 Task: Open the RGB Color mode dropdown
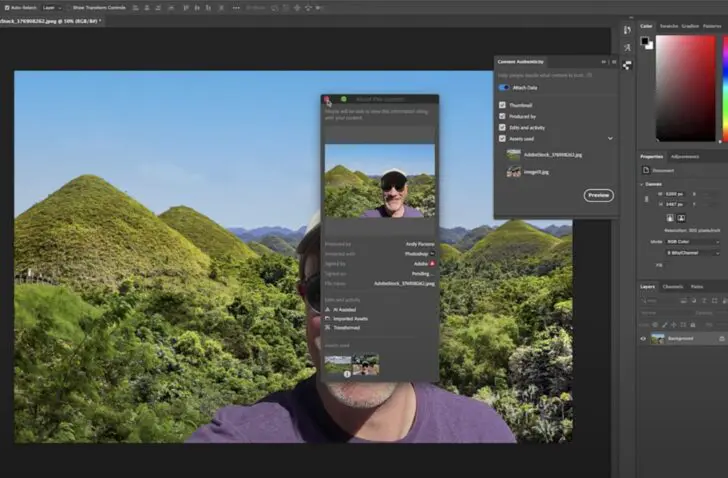click(x=693, y=242)
